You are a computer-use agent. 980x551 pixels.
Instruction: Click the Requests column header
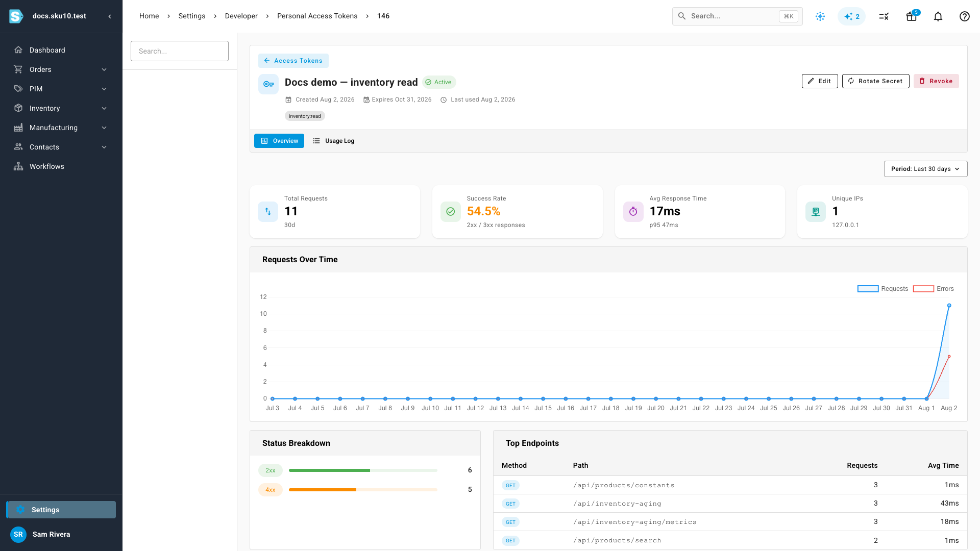pyautogui.click(x=862, y=465)
